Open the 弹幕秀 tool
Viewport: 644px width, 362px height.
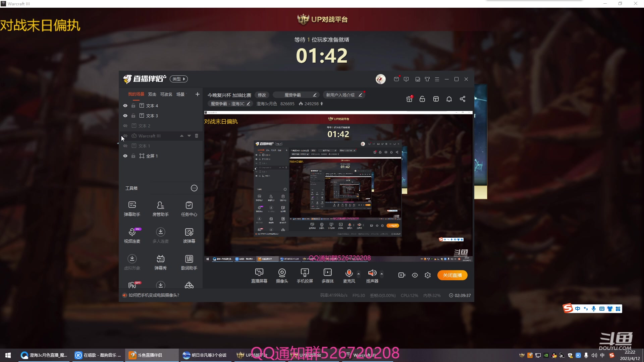tap(160, 262)
